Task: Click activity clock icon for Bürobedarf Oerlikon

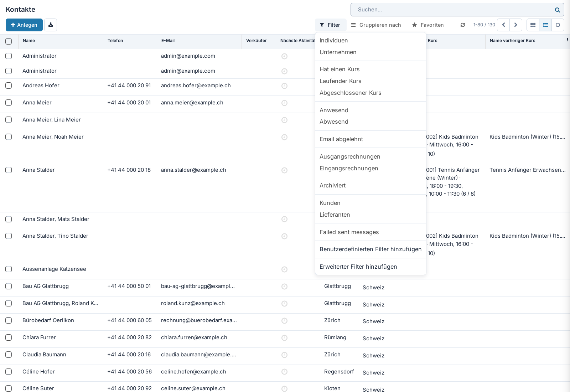Action: point(284,321)
